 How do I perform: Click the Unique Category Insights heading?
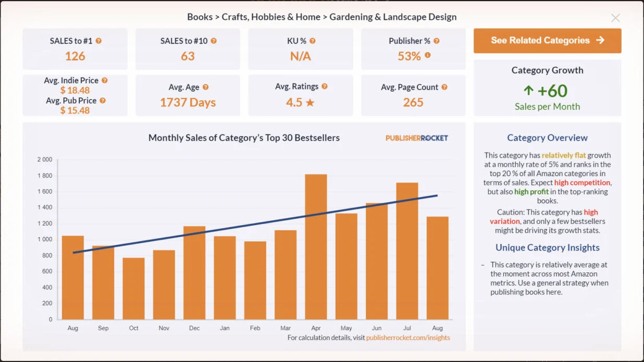pos(547,248)
